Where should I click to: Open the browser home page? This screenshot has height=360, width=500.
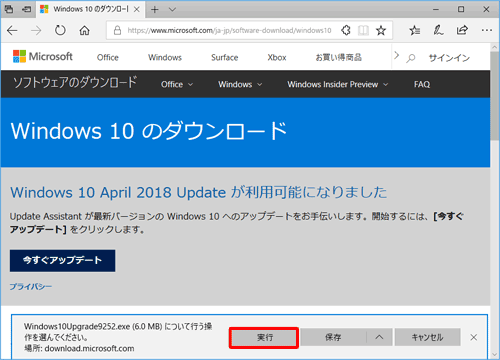[84, 31]
